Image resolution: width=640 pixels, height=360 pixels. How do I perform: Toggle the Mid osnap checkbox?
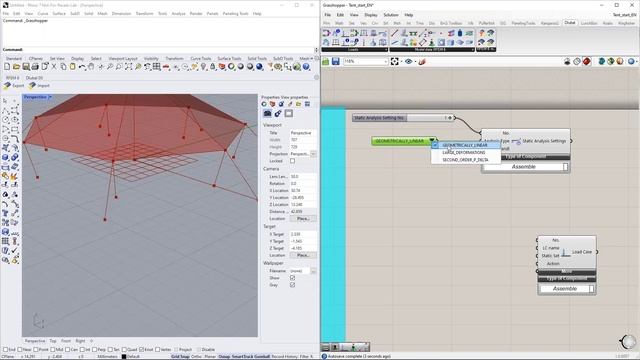click(53, 350)
